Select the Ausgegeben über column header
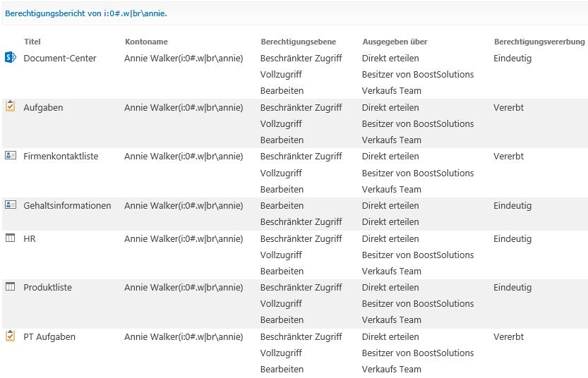The width and height of the screenshot is (588, 378). pos(395,42)
